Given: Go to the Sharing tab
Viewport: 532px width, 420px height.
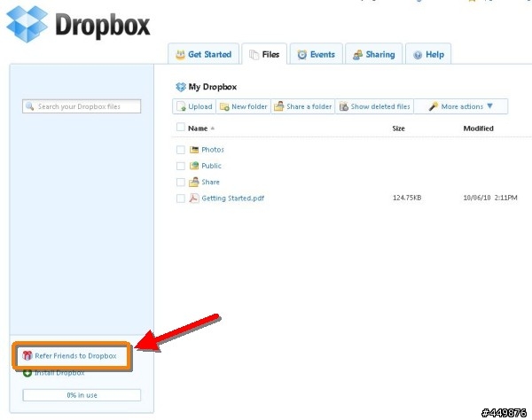Looking at the screenshot, I should pyautogui.click(x=373, y=54).
